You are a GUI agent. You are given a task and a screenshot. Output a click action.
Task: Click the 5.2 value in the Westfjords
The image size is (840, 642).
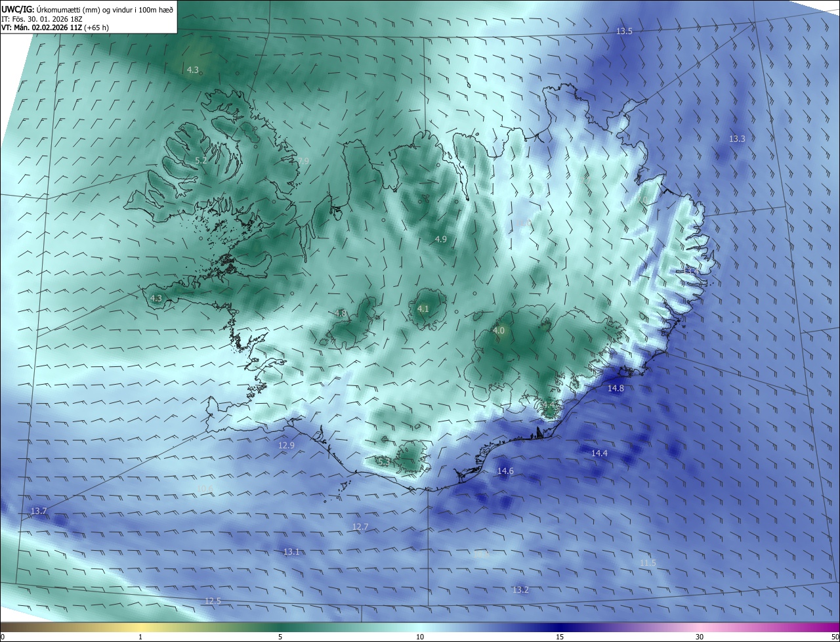(201, 160)
